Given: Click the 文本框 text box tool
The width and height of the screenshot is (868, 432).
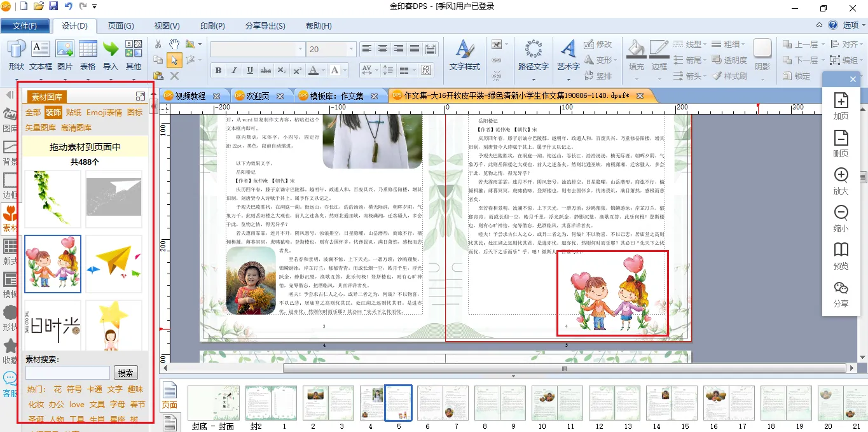Looking at the screenshot, I should click(41, 55).
